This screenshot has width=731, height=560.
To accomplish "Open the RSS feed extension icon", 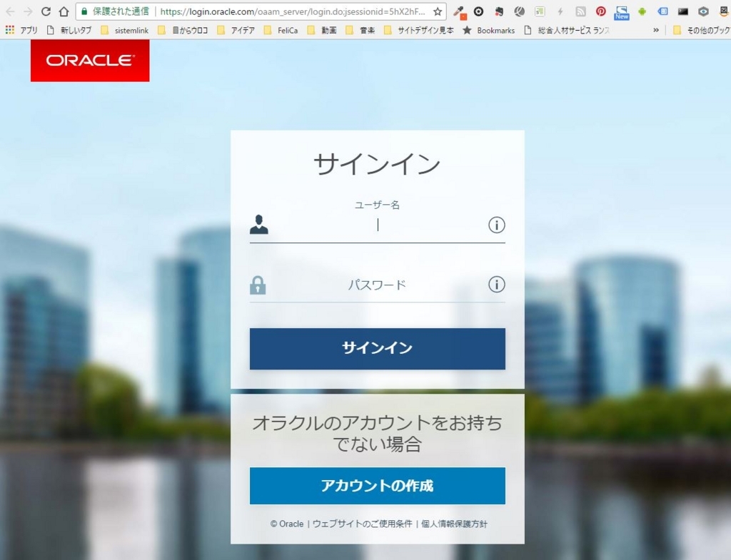I will tap(580, 11).
